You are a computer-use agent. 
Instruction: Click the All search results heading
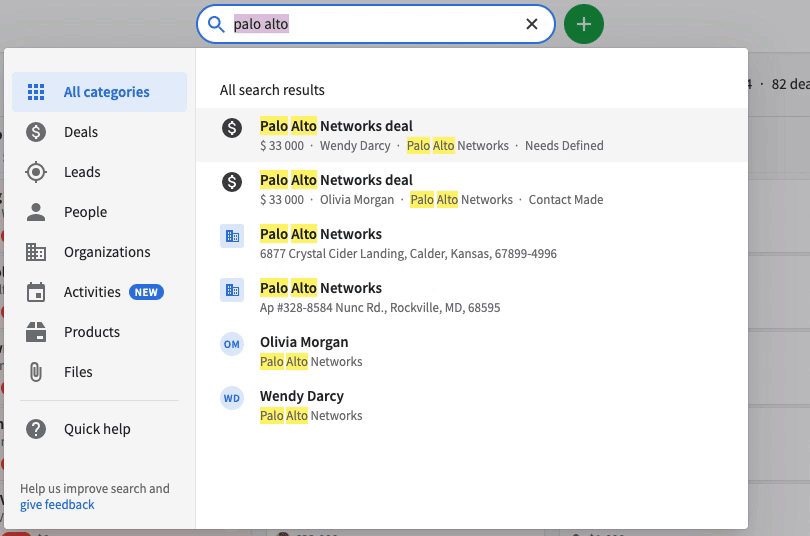(x=272, y=90)
